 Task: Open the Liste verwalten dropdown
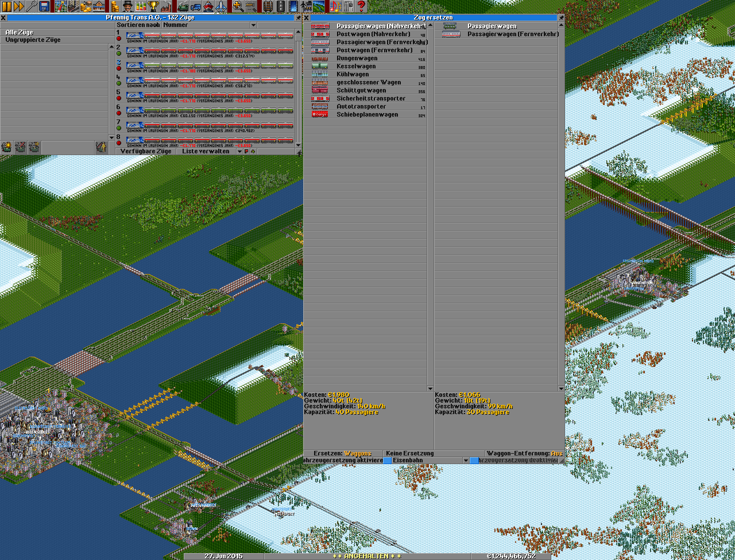210,152
